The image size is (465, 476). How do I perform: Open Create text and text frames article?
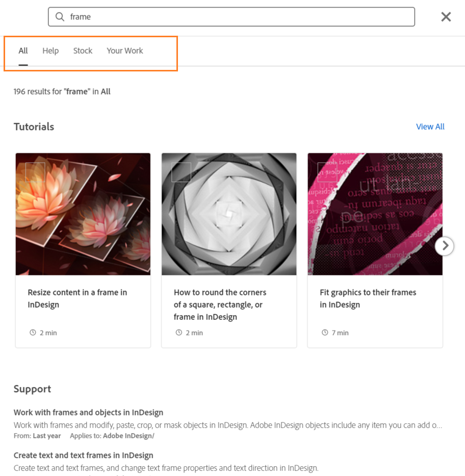83,455
